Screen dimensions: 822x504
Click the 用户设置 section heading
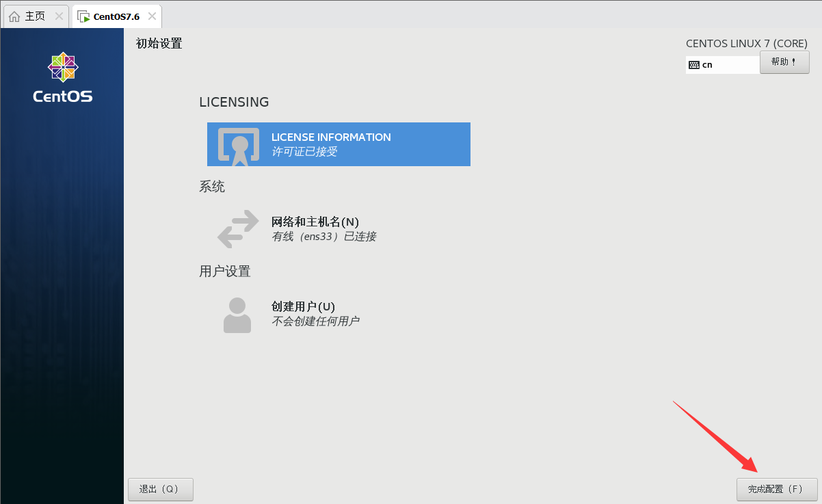click(x=225, y=271)
